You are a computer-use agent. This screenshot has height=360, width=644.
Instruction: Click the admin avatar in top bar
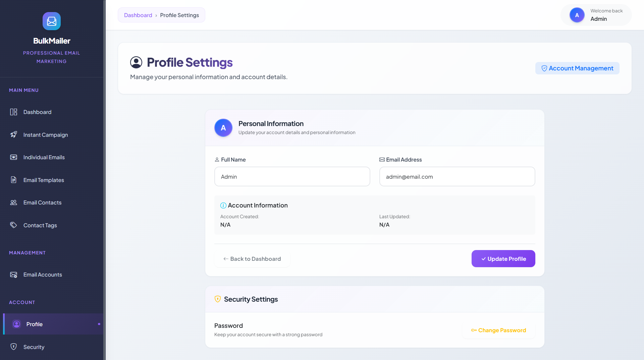click(577, 15)
